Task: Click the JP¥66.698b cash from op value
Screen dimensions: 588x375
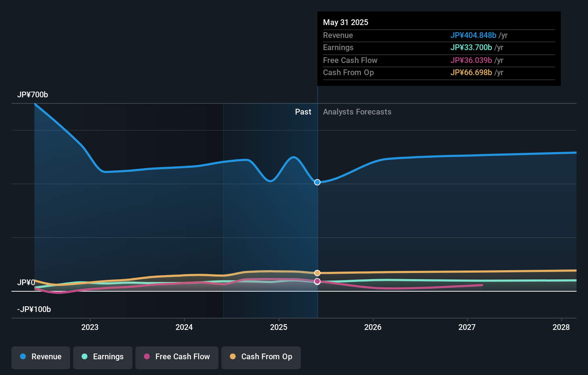Action: [471, 72]
